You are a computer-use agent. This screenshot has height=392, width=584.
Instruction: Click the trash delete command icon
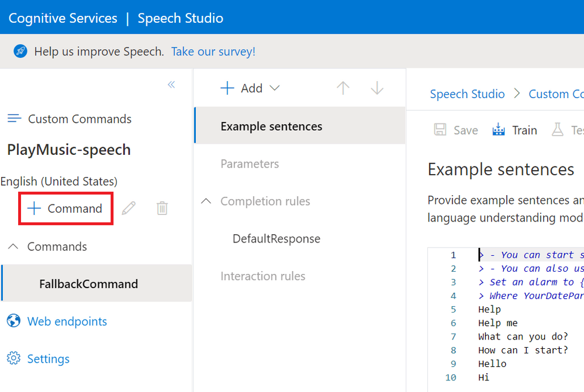click(162, 208)
